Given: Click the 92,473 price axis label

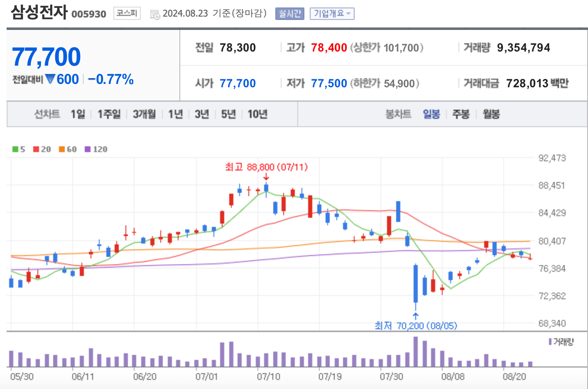Looking at the screenshot, I should pyautogui.click(x=552, y=158).
